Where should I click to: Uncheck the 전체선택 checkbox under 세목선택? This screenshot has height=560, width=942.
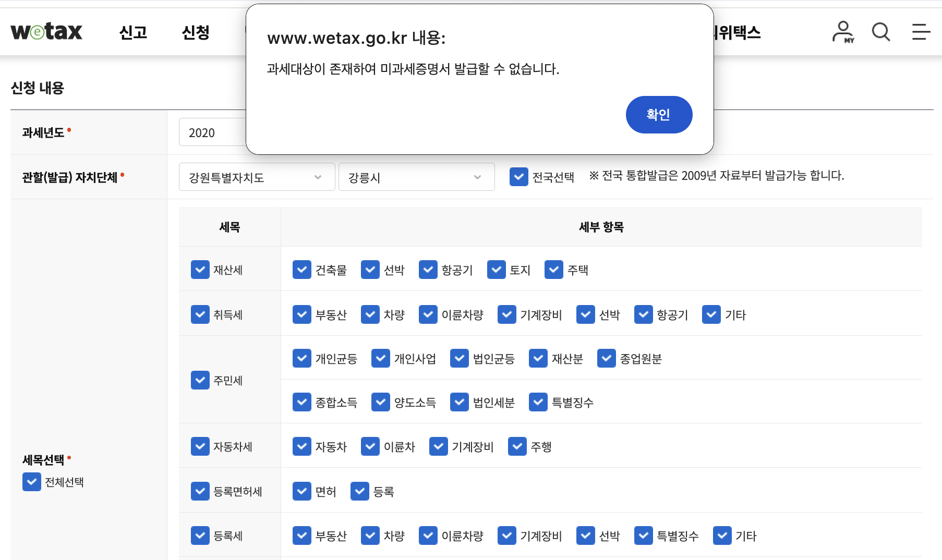31,482
